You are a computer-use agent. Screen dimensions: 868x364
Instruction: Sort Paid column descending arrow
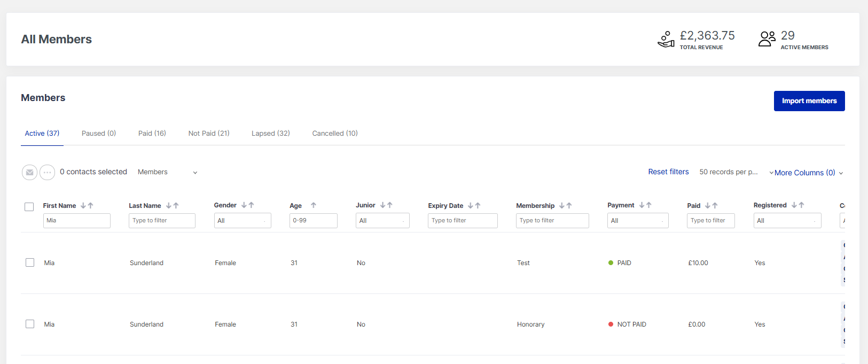pyautogui.click(x=708, y=206)
